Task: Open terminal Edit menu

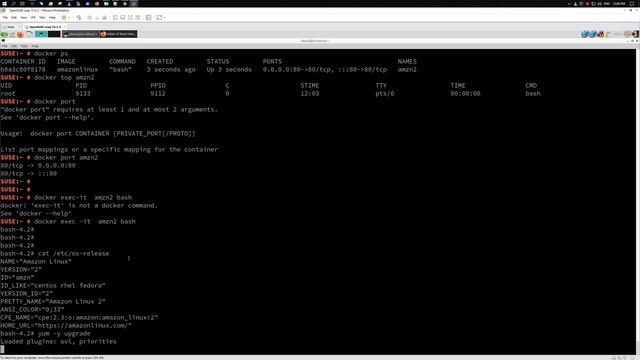Action: 14,46
